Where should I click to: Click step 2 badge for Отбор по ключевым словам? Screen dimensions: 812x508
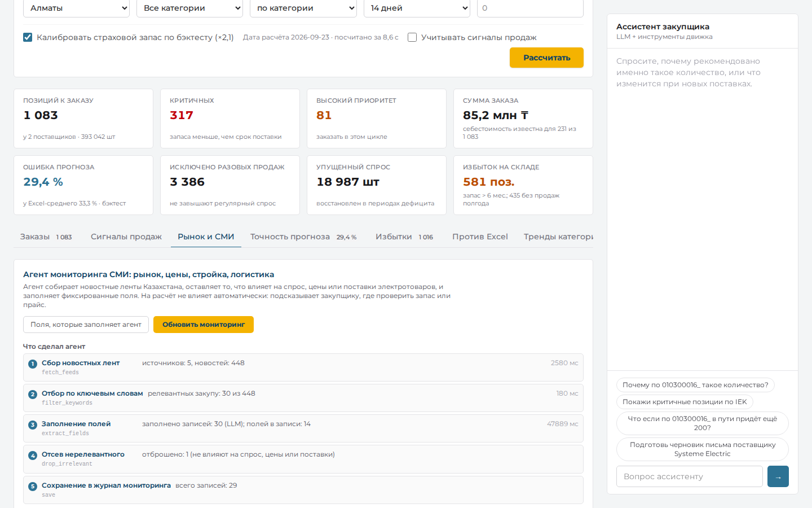(33, 394)
